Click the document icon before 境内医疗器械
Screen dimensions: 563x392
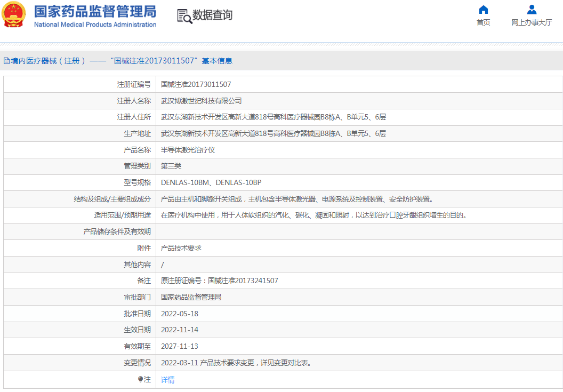6,61
